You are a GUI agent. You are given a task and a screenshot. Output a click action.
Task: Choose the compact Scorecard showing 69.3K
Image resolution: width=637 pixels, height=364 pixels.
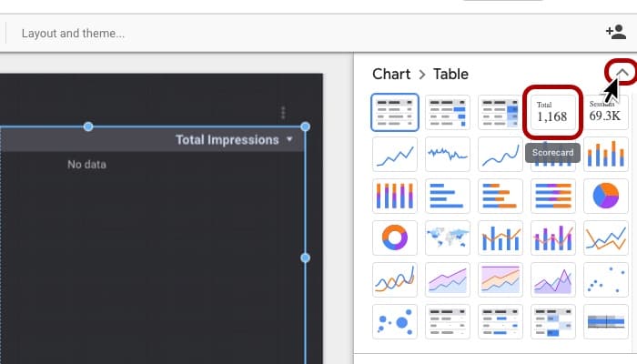click(x=606, y=113)
